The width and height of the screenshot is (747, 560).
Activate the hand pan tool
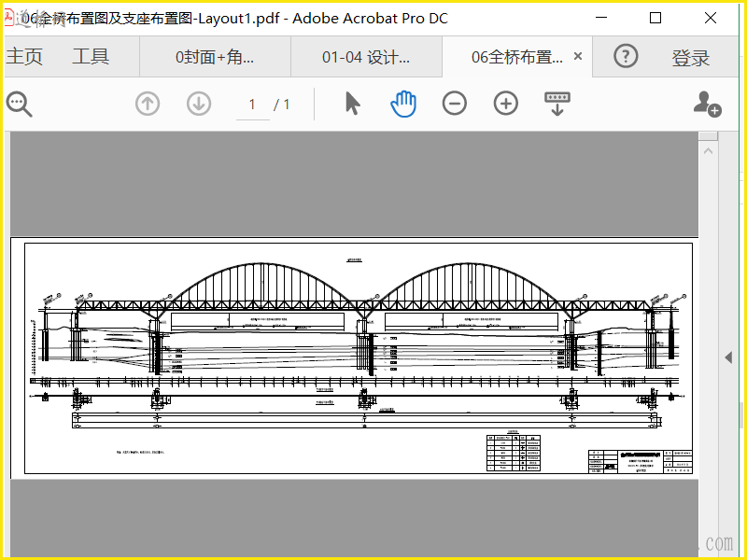click(x=403, y=104)
